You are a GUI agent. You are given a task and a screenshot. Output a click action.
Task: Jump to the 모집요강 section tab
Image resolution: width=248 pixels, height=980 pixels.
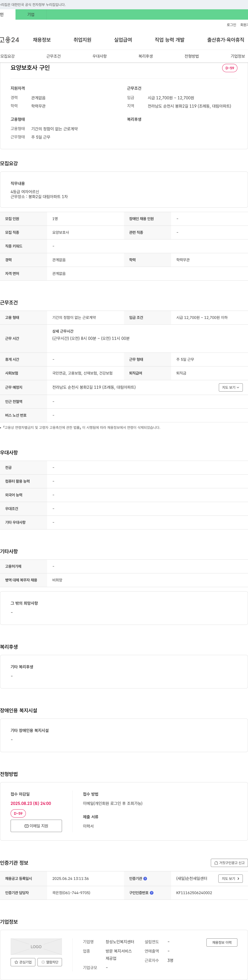click(7, 56)
